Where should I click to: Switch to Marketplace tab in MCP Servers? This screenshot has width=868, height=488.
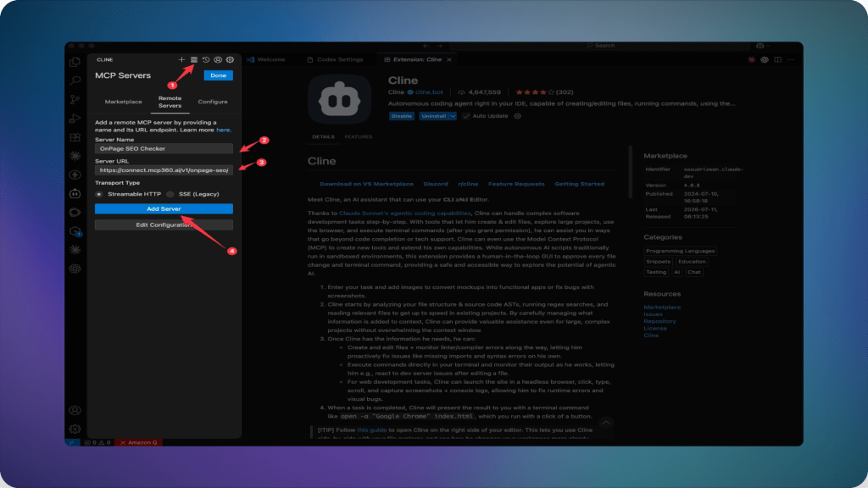124,102
